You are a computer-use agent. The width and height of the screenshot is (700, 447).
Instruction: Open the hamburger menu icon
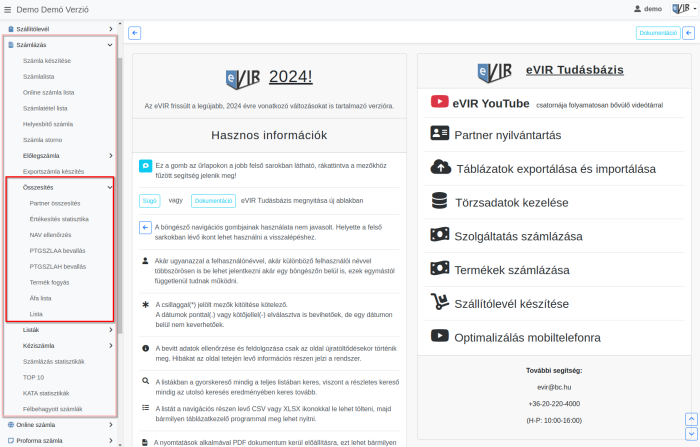pos(7,9)
